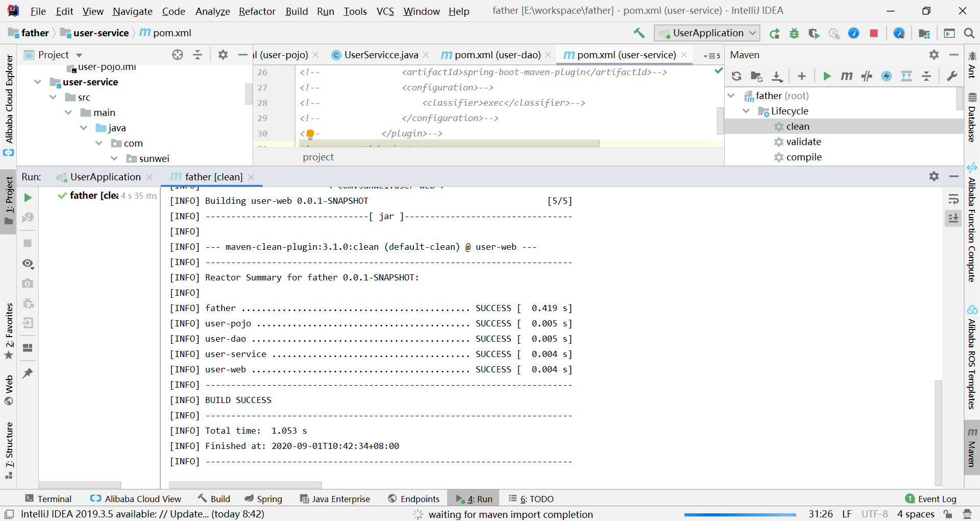Select compile lifecycle phase

pos(803,157)
